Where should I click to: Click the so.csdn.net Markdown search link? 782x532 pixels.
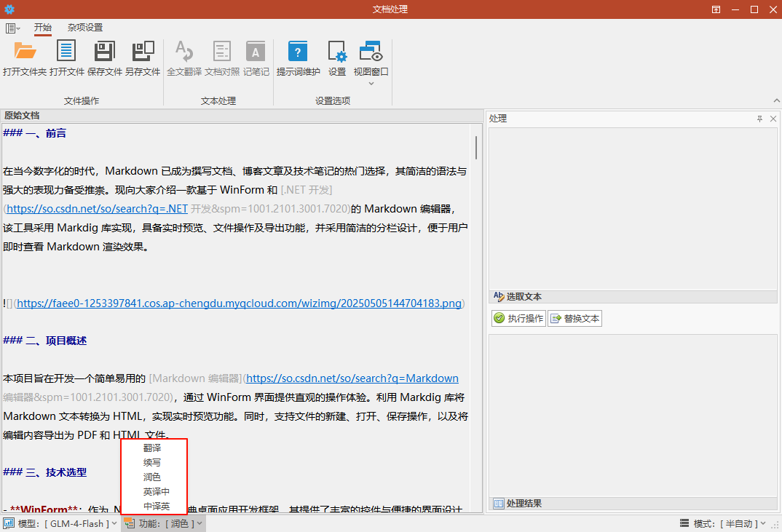click(x=352, y=378)
